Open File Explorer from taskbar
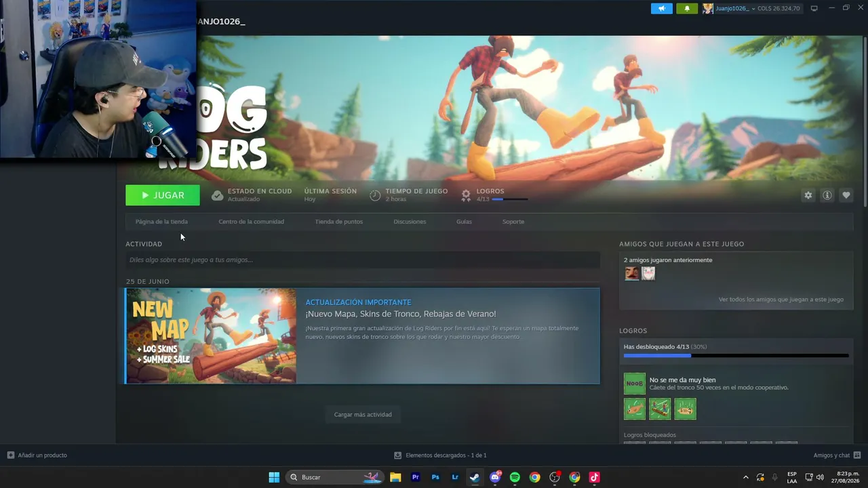This screenshot has height=488, width=868. [395, 477]
